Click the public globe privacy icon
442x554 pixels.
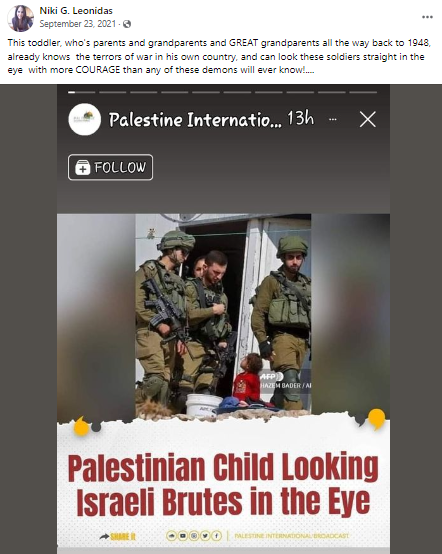point(127,24)
